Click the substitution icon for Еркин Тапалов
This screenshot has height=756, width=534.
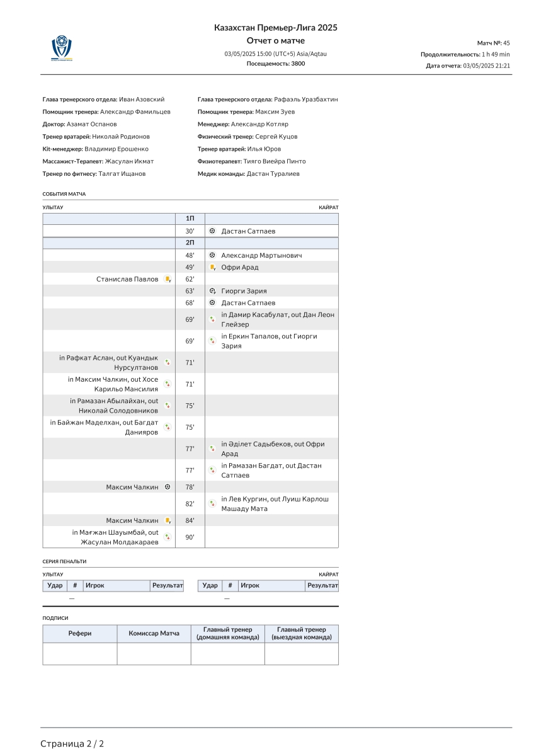point(212,341)
